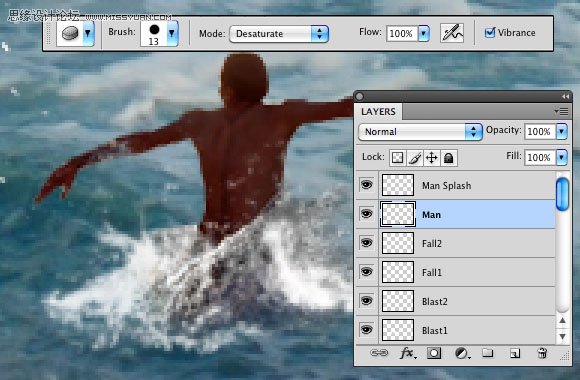This screenshot has height=380, width=580.
Task: Select the "Blast2" layer name
Action: coord(435,302)
